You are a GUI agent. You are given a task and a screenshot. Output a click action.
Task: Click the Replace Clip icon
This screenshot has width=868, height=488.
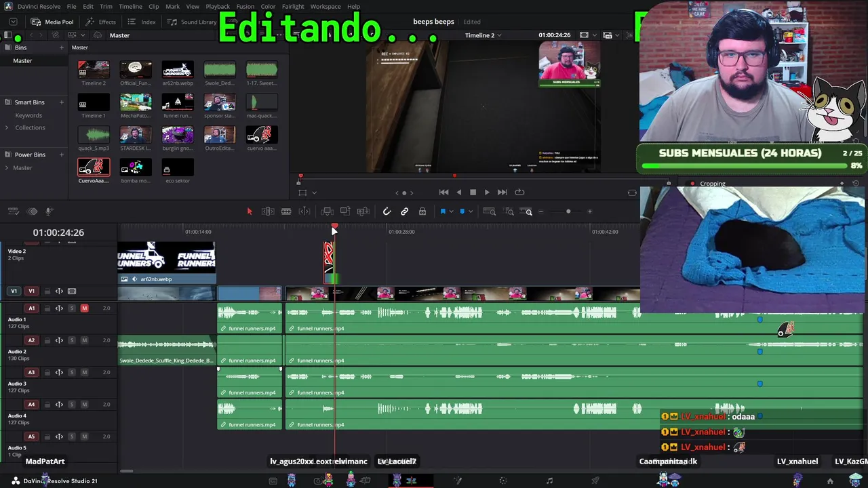click(x=363, y=211)
